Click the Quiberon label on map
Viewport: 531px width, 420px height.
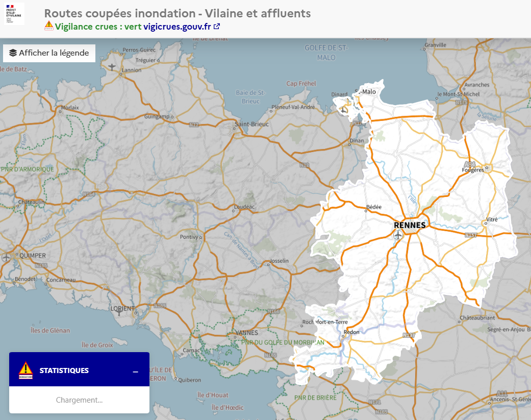(x=190, y=380)
